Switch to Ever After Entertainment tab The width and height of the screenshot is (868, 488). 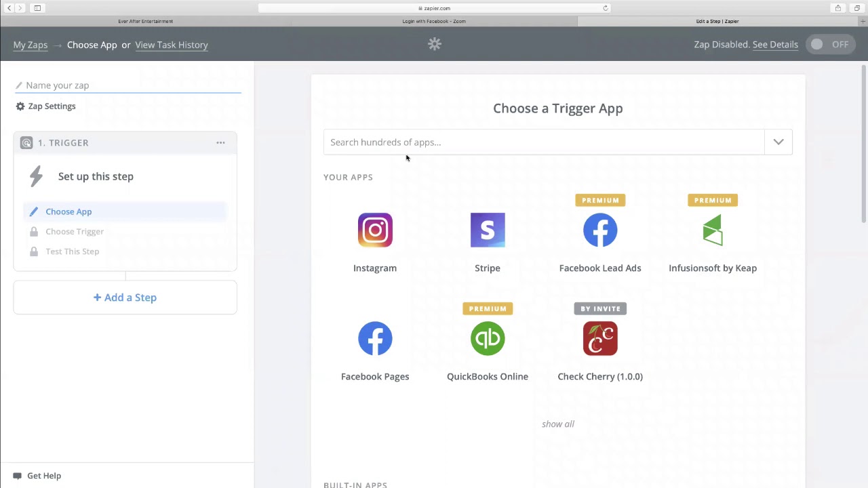(x=145, y=21)
